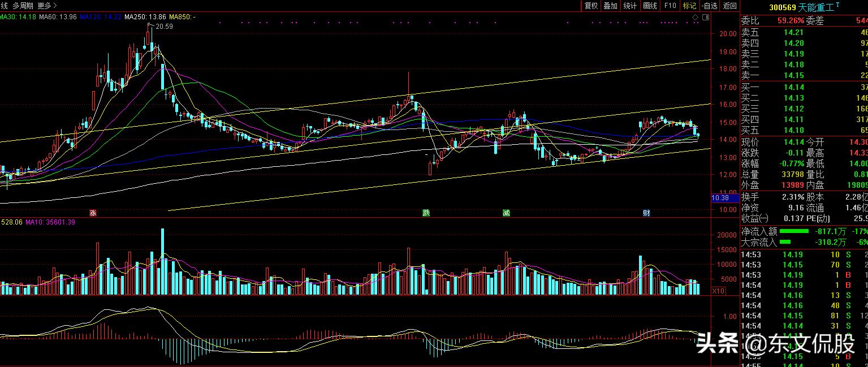Click the 现价 14.14 current price

point(794,142)
